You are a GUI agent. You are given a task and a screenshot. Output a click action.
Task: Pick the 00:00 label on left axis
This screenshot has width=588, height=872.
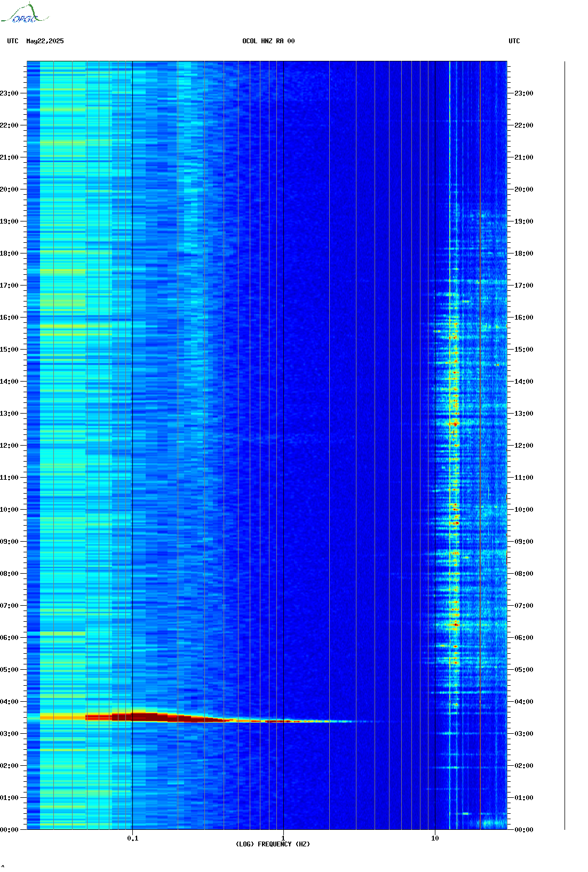coord(9,830)
